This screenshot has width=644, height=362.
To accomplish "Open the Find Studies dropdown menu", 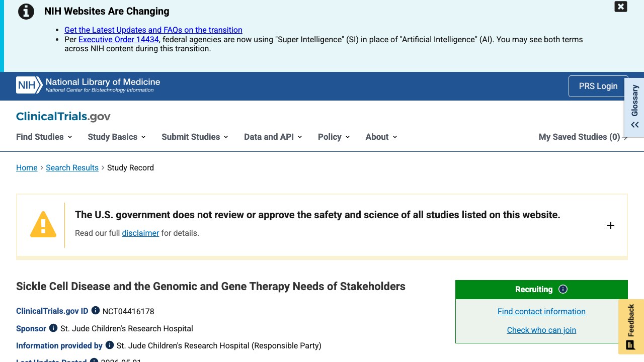I will [44, 137].
